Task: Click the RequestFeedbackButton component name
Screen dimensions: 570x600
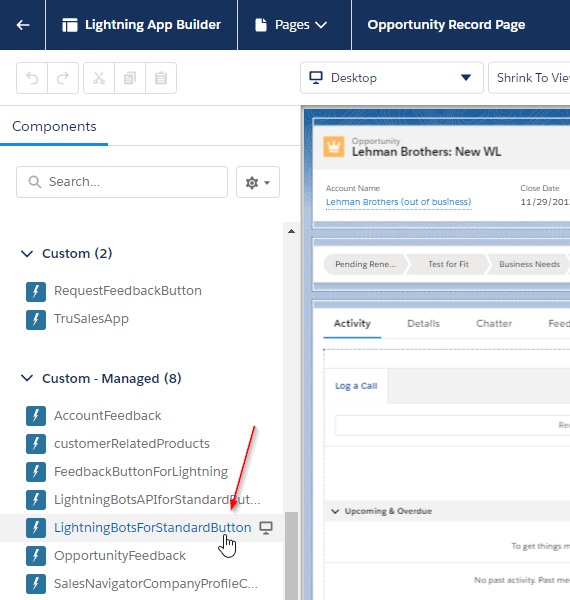Action: 128,291
